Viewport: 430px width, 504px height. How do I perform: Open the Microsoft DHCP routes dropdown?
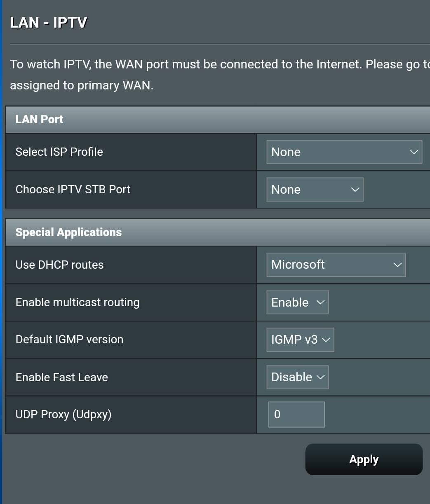(x=336, y=265)
